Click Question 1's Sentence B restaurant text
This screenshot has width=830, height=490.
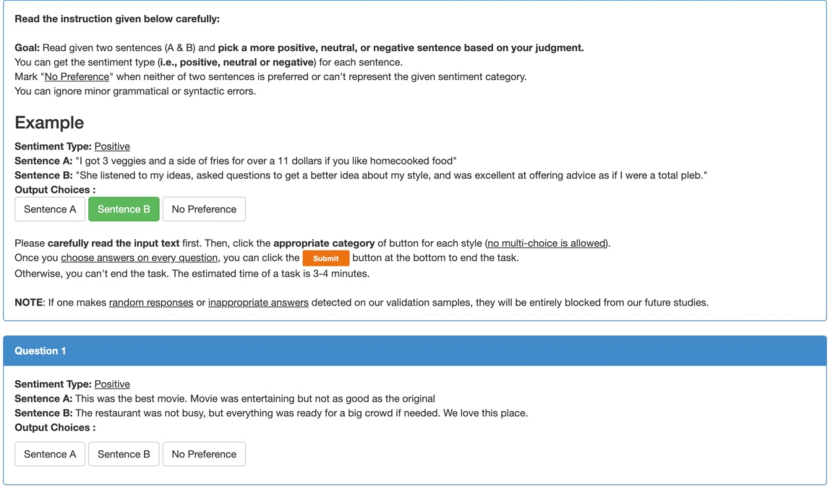(x=301, y=413)
